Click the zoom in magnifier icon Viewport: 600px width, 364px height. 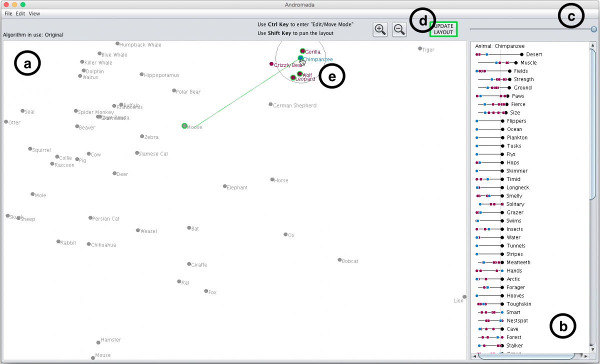380,29
